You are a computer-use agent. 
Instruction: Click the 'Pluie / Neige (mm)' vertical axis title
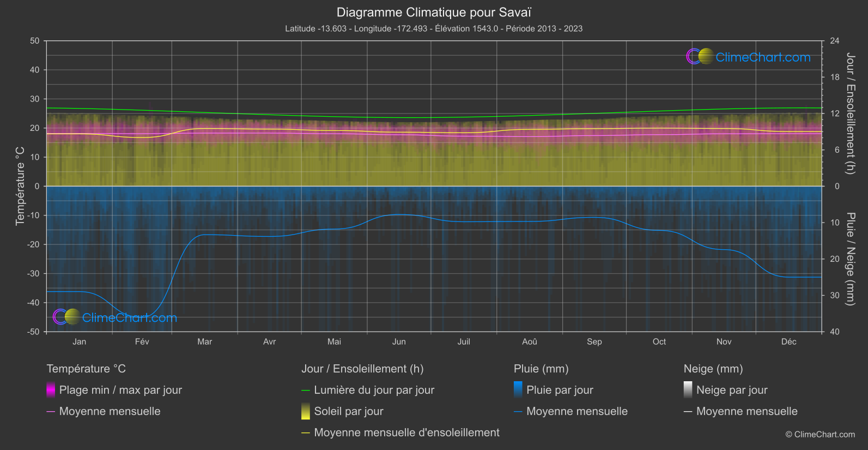point(850,259)
